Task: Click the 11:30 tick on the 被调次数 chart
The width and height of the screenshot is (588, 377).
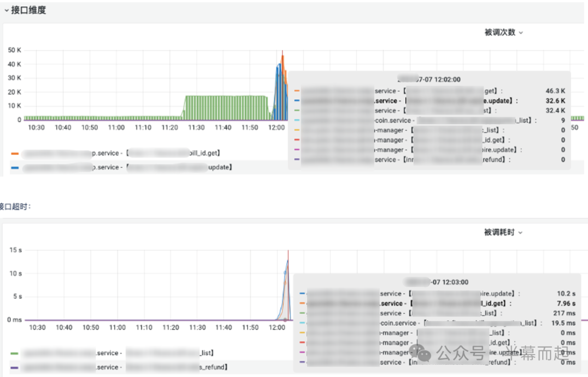Action: tap(196, 128)
